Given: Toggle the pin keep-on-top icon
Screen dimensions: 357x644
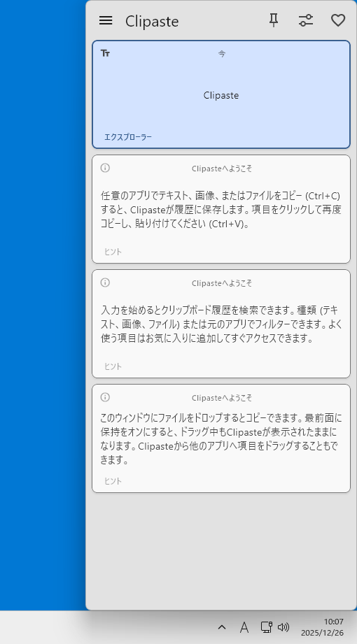Looking at the screenshot, I should point(274,20).
